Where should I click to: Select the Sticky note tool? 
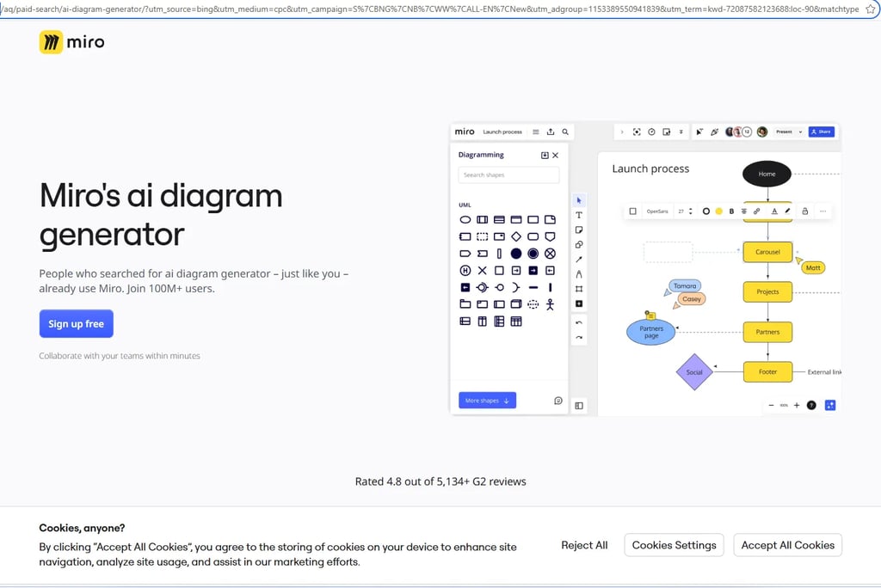[x=579, y=230]
